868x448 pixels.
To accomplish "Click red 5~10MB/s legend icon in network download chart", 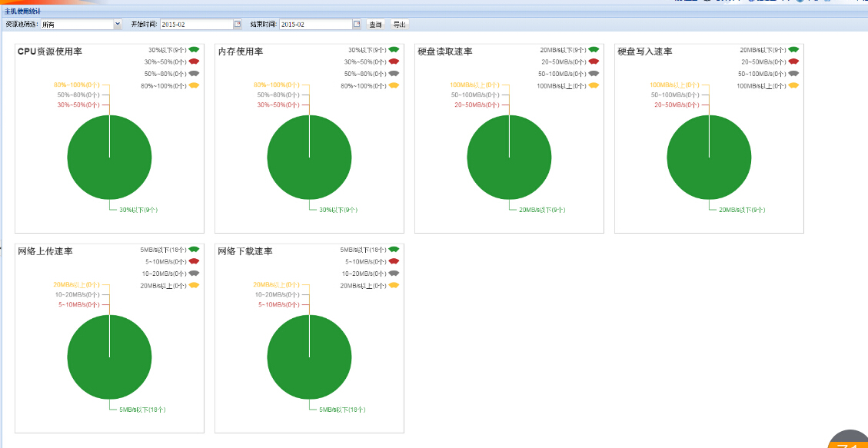I will [394, 261].
